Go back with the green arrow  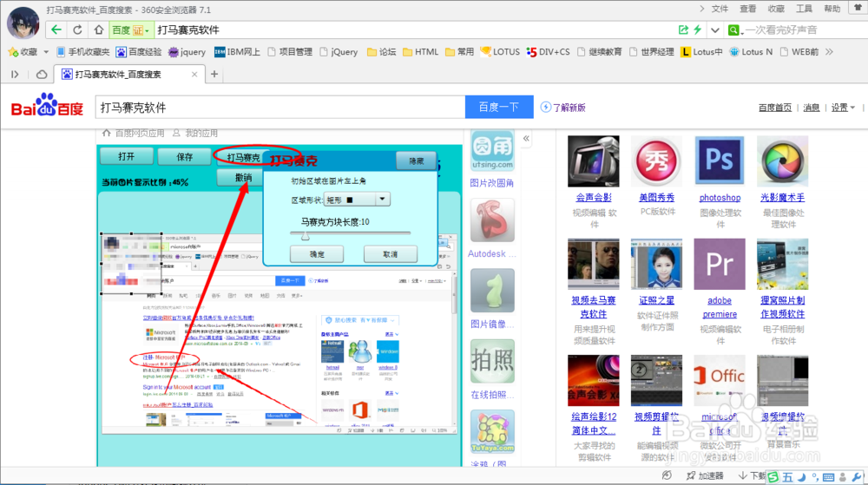56,29
